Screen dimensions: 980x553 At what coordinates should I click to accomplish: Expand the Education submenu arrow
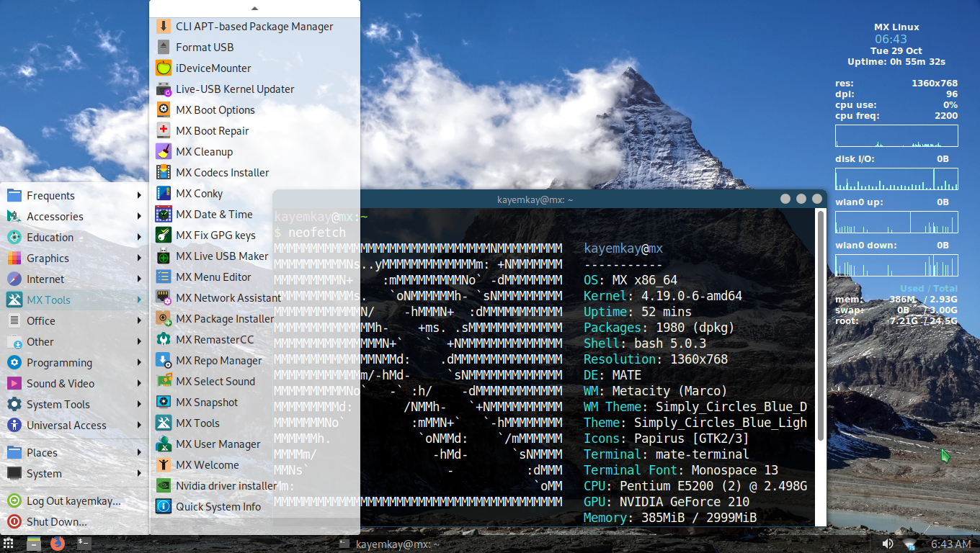[139, 238]
